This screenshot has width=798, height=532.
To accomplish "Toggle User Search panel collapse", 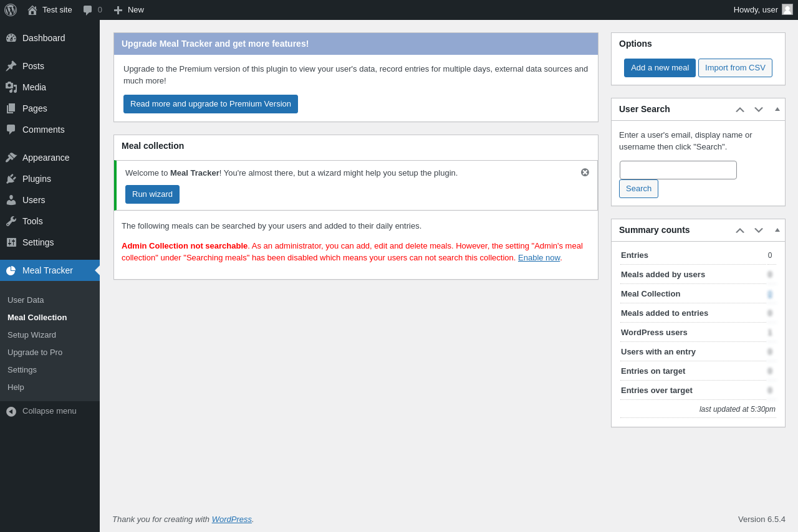I will 777,110.
